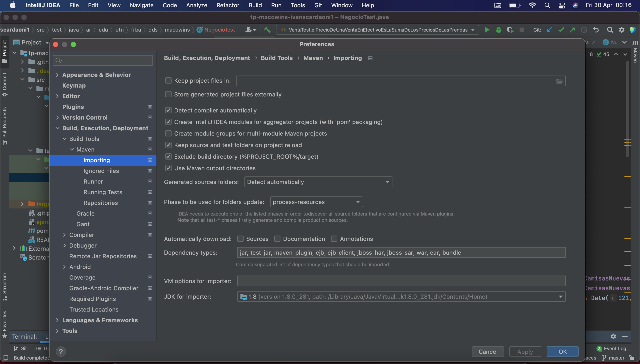Screen dimensions: 640x364
Task: Open the run configuration dropdown
Action: point(378,30)
